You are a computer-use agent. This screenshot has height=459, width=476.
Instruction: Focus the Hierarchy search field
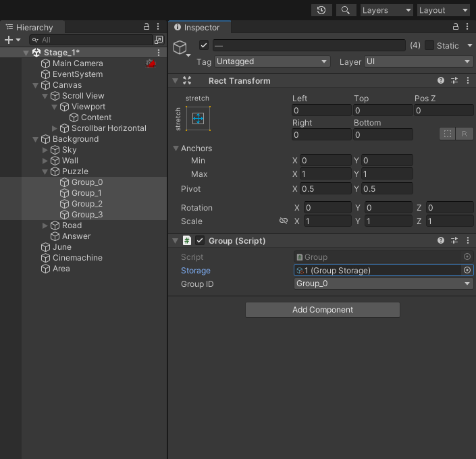[90, 40]
